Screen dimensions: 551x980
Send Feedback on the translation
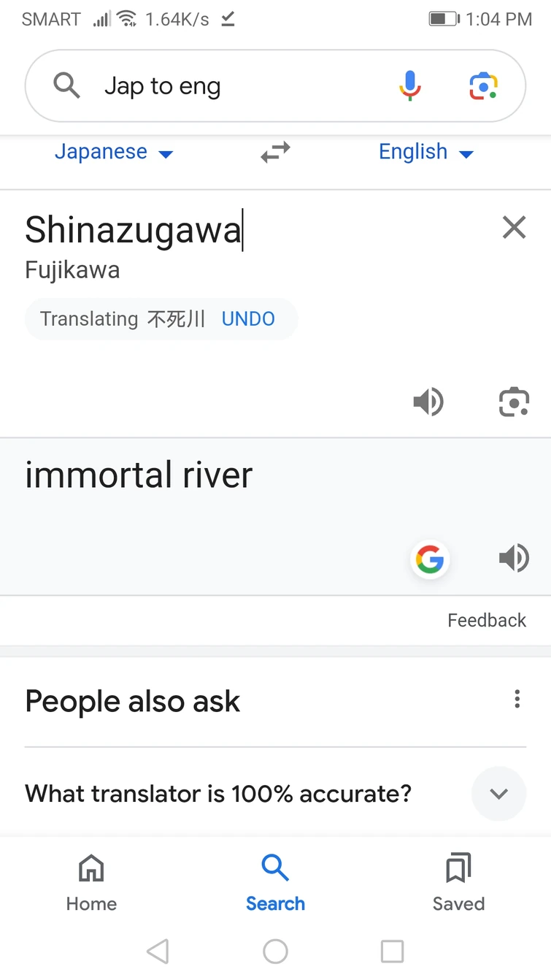pyautogui.click(x=487, y=620)
